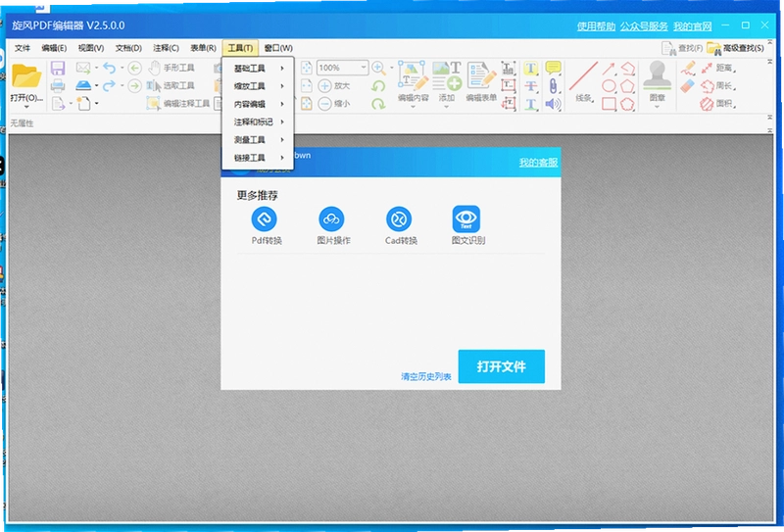
Task: Select the yellow Sticky Note comment icon
Action: coord(553,68)
